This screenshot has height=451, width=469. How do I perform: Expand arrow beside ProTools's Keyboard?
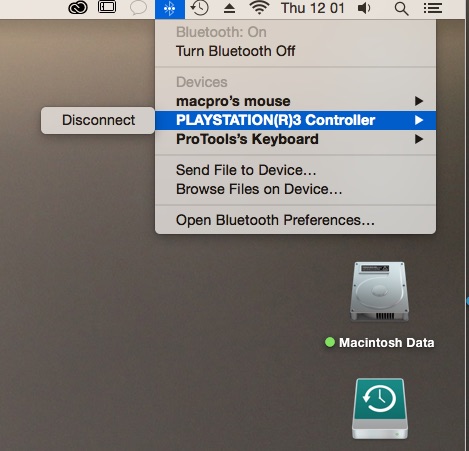(x=419, y=139)
